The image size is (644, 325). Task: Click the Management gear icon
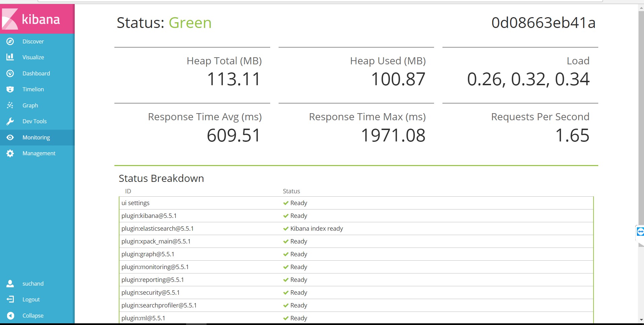click(10, 153)
